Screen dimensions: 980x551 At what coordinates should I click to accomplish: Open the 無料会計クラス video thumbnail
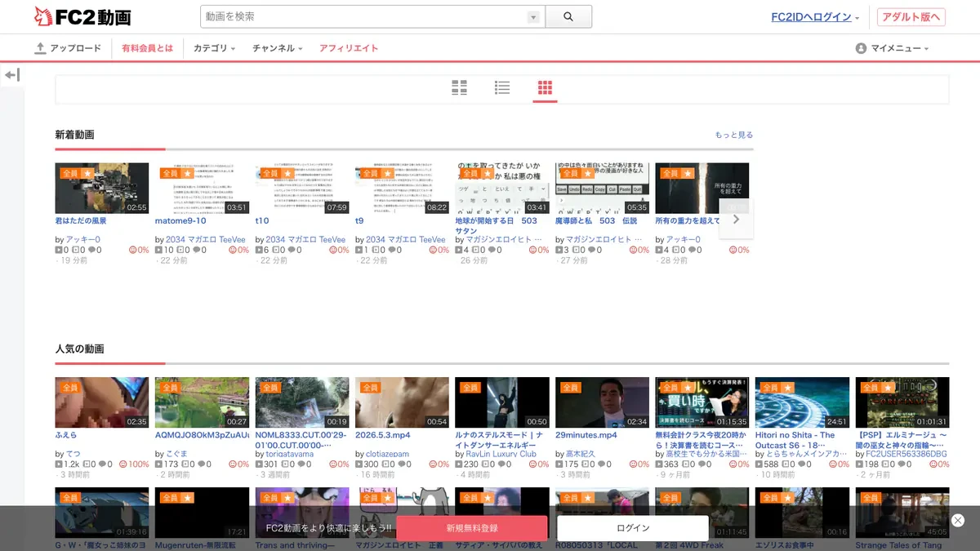pos(702,402)
